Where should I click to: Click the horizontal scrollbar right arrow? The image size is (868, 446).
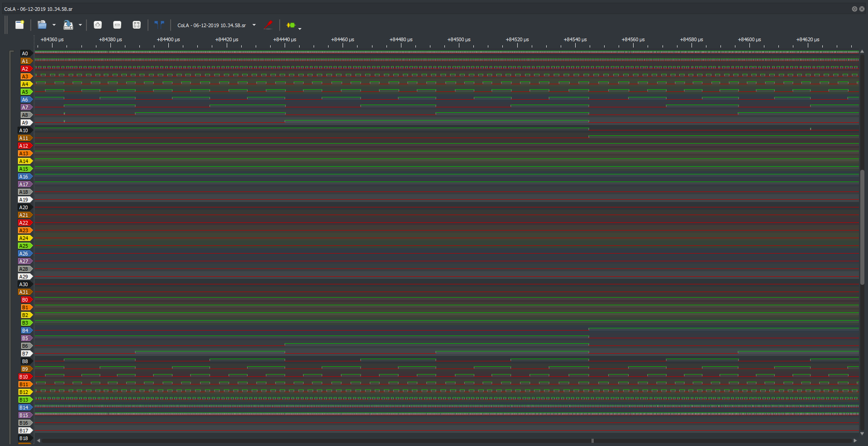(855, 440)
